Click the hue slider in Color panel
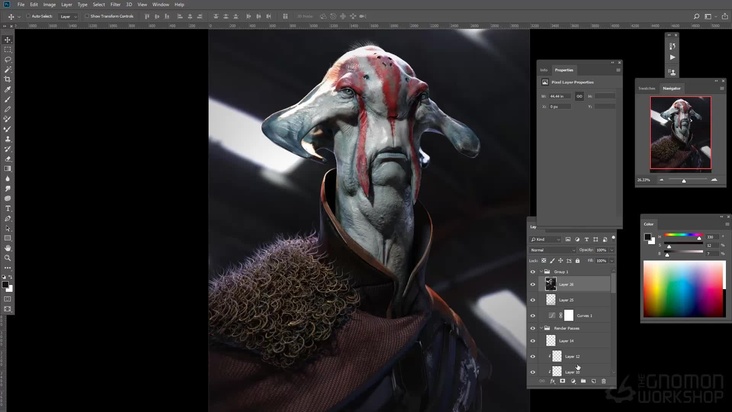Screen dimensions: 732x412 point(683,235)
